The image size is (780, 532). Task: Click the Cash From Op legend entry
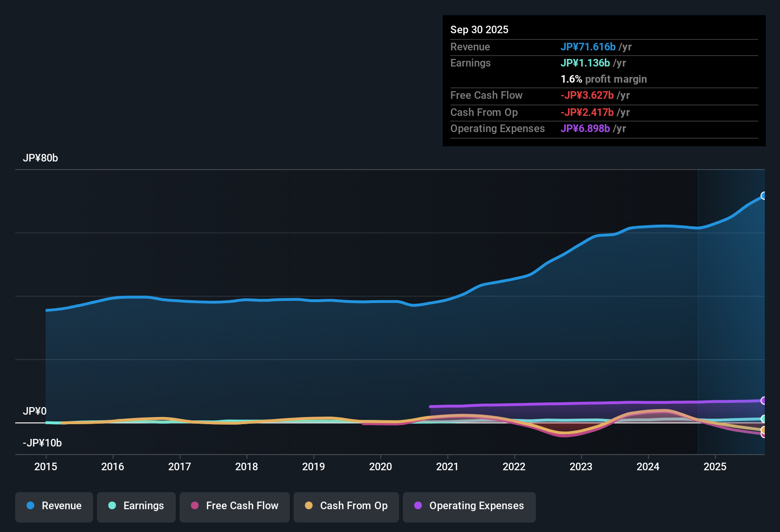[x=346, y=506]
